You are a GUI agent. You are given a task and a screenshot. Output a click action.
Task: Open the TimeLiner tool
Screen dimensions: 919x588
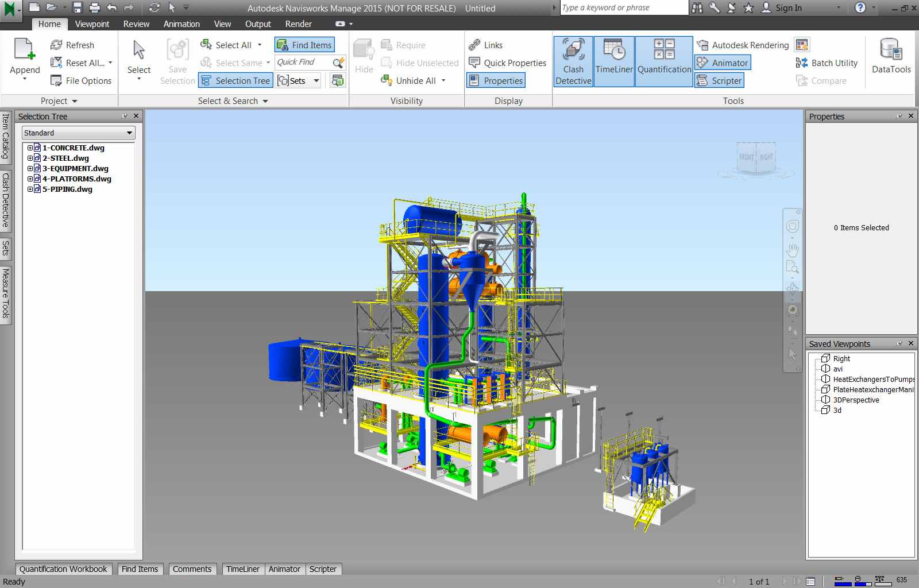(614, 62)
